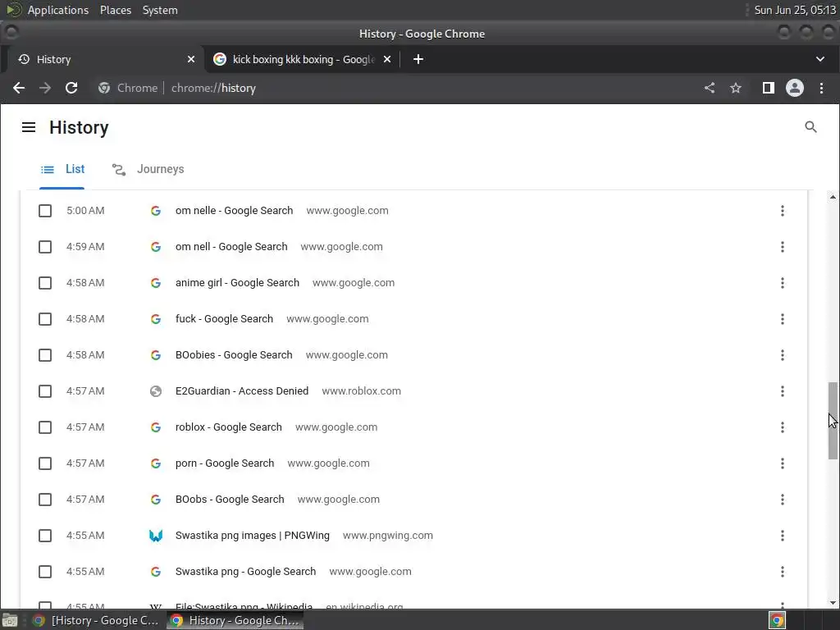
Task: Click the Google favicon on om nelle row
Action: pyautogui.click(x=156, y=211)
